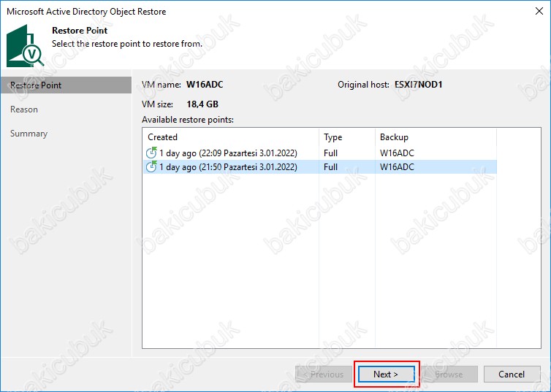Click the Restore Point heading text

click(80, 31)
